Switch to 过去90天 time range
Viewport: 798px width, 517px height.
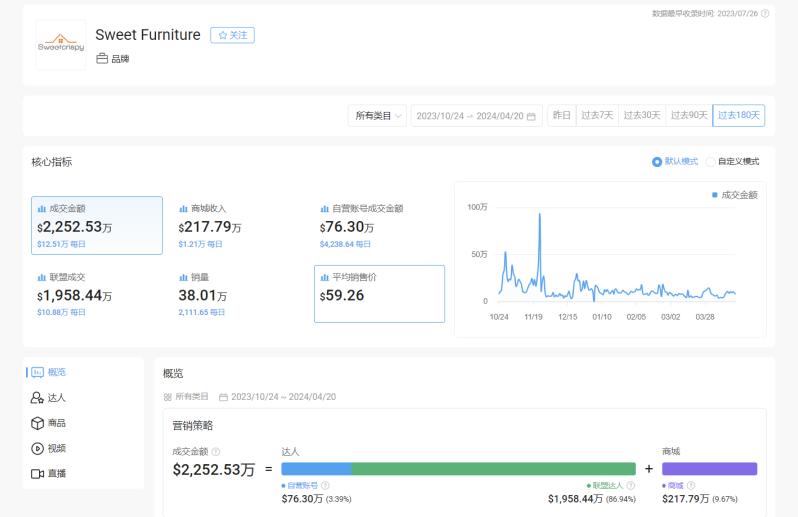(688, 116)
